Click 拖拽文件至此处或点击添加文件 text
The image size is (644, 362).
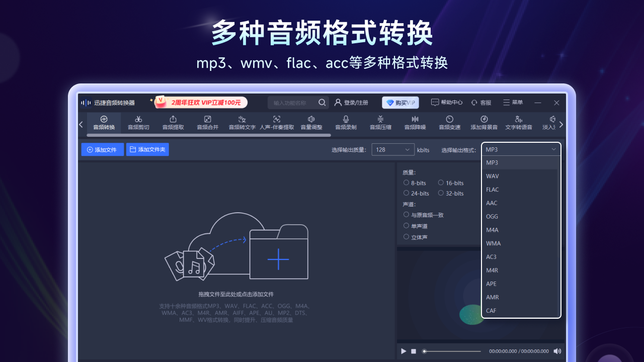pyautogui.click(x=236, y=294)
